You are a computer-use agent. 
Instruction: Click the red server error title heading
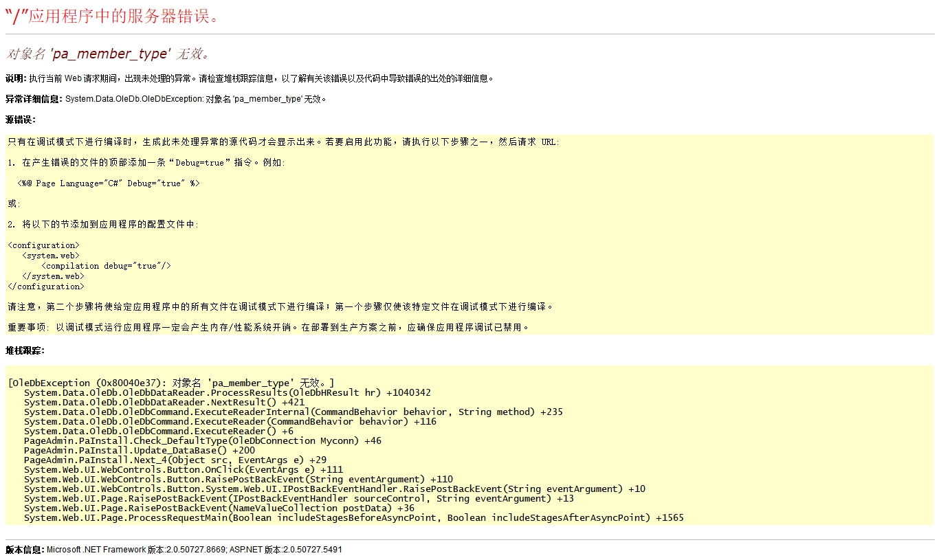click(112, 16)
